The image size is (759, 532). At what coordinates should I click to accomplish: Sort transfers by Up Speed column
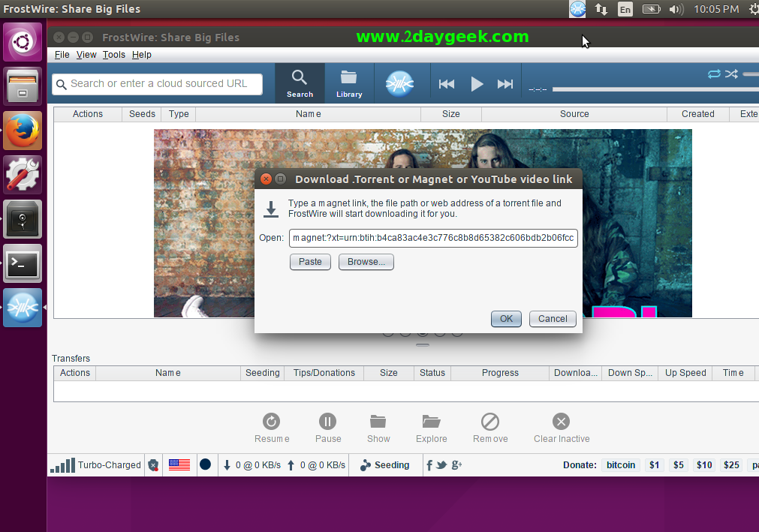click(685, 373)
